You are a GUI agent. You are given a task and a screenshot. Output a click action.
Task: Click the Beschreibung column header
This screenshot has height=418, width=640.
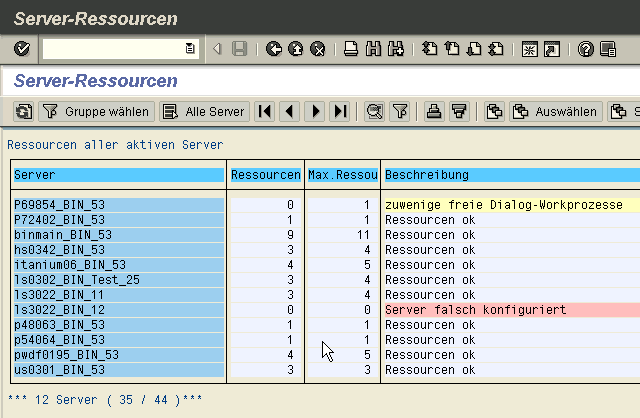tap(512, 175)
